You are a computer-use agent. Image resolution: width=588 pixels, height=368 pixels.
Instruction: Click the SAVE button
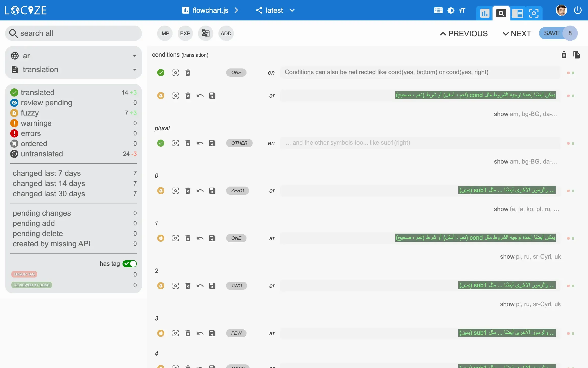552,33
